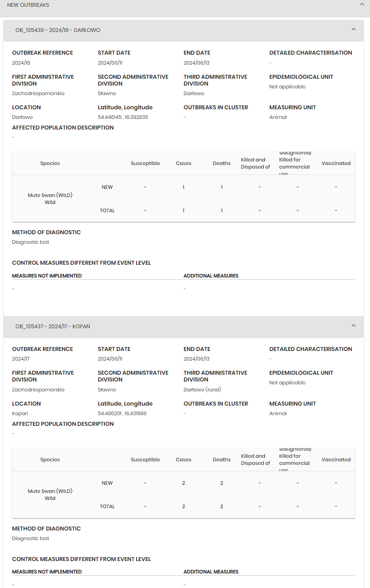370x588 pixels.
Task: Click the outbreak reference value 2024/18
Action: coord(21,63)
